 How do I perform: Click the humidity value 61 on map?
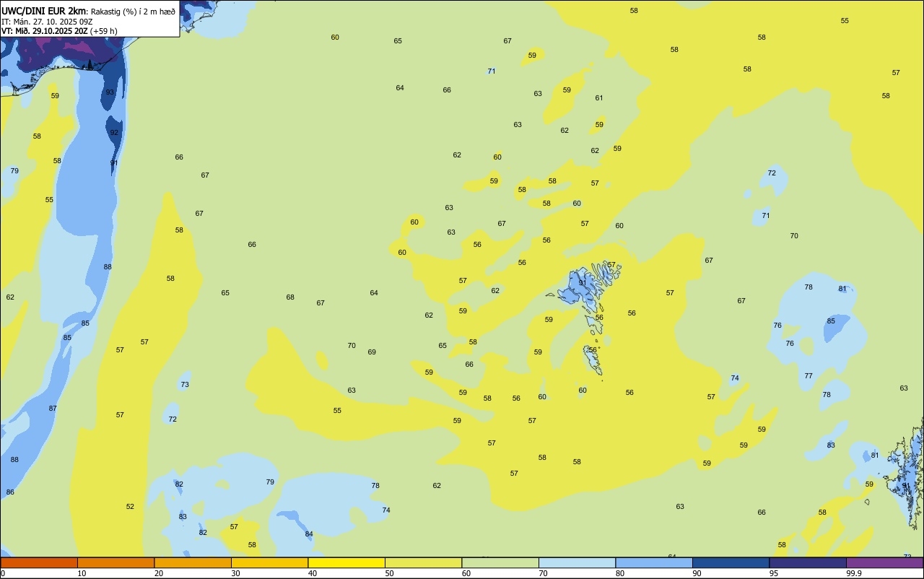click(x=599, y=97)
